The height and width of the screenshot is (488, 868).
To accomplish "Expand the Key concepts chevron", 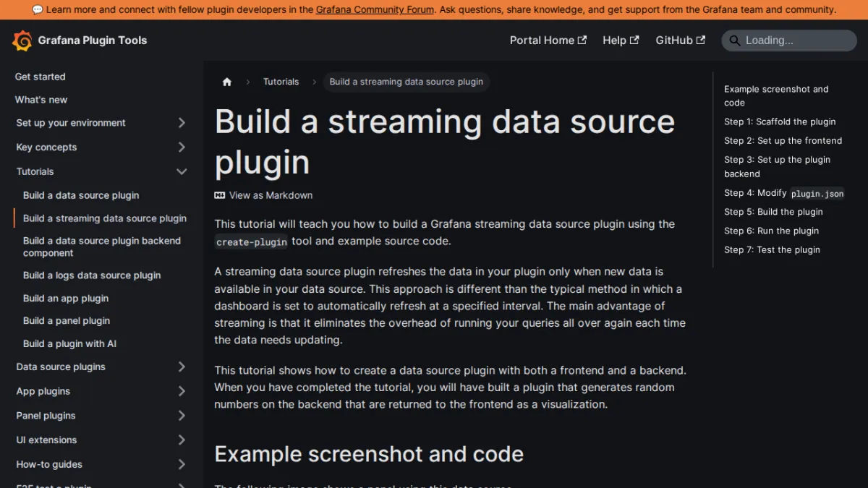I will [182, 147].
